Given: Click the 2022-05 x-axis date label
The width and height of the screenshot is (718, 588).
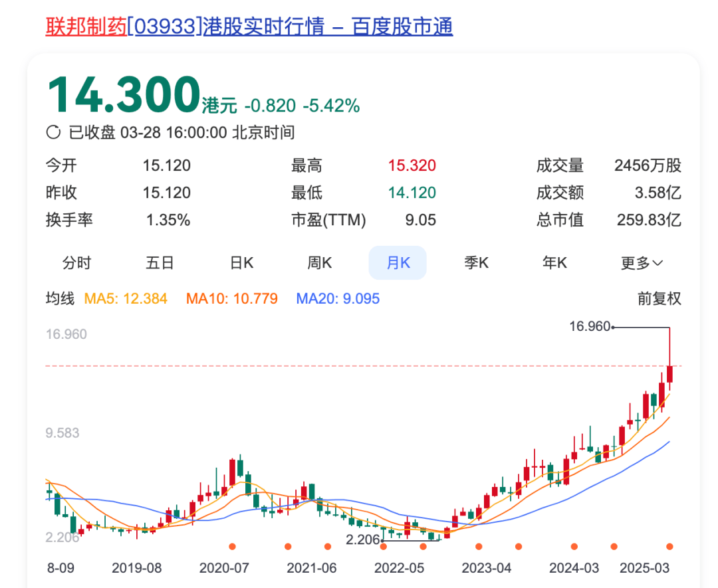Looking at the screenshot, I should (399, 568).
